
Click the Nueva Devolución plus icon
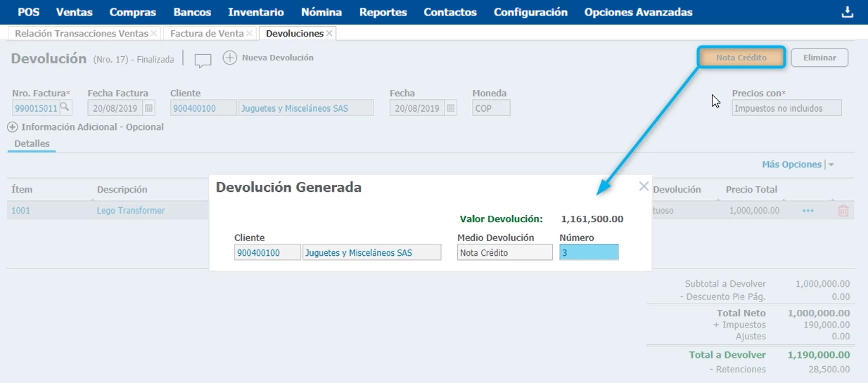pos(229,58)
